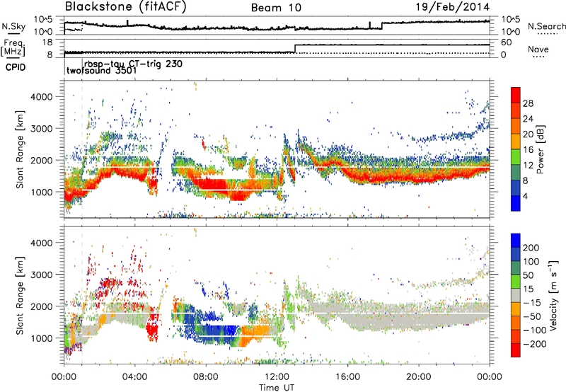Click the '200' tick on Velocity colorbar
This screenshot has width=566, height=392.
pyautogui.click(x=531, y=248)
